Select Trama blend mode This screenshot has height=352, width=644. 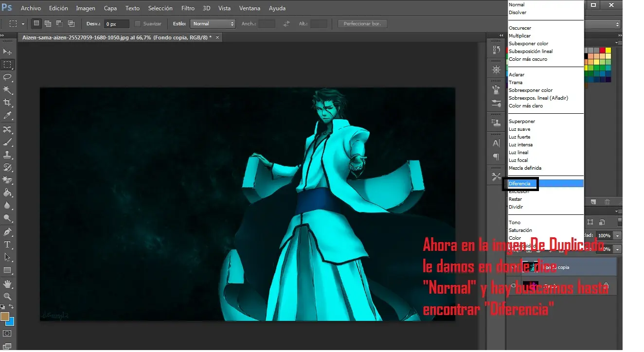(546, 82)
